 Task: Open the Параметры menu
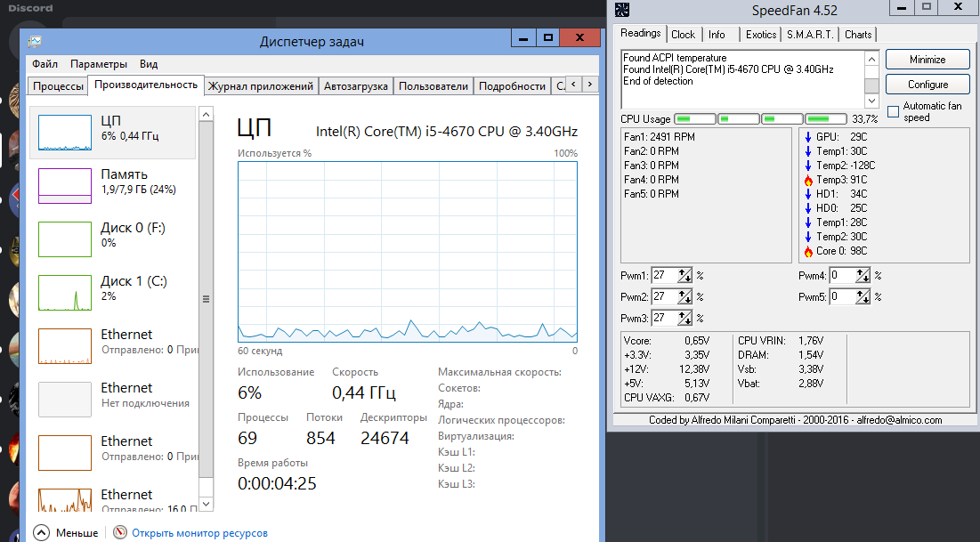99,64
